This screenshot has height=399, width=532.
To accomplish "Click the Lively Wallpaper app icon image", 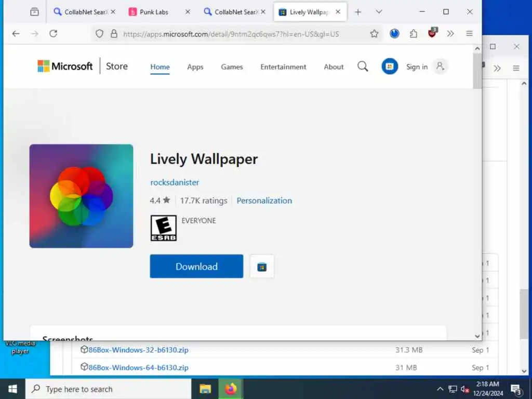I will click(x=82, y=196).
